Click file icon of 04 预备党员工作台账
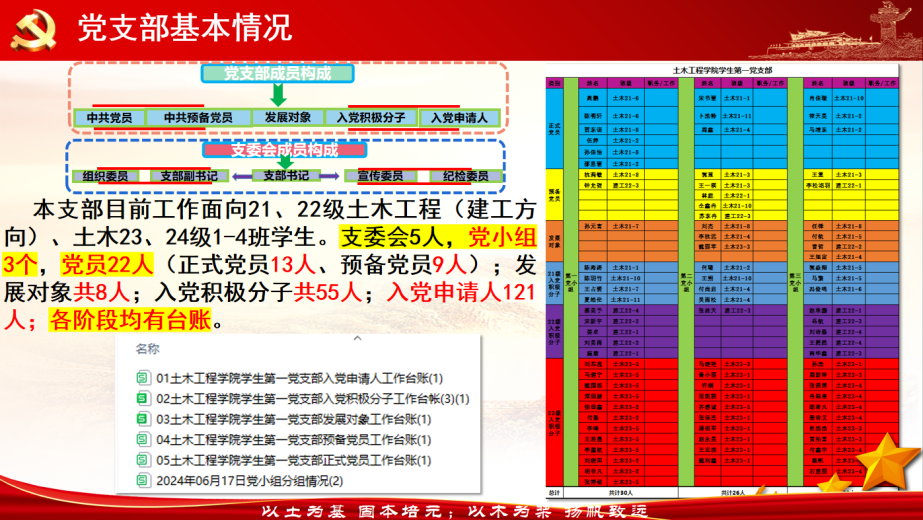Image resolution: width=923 pixels, height=520 pixels. [142, 439]
